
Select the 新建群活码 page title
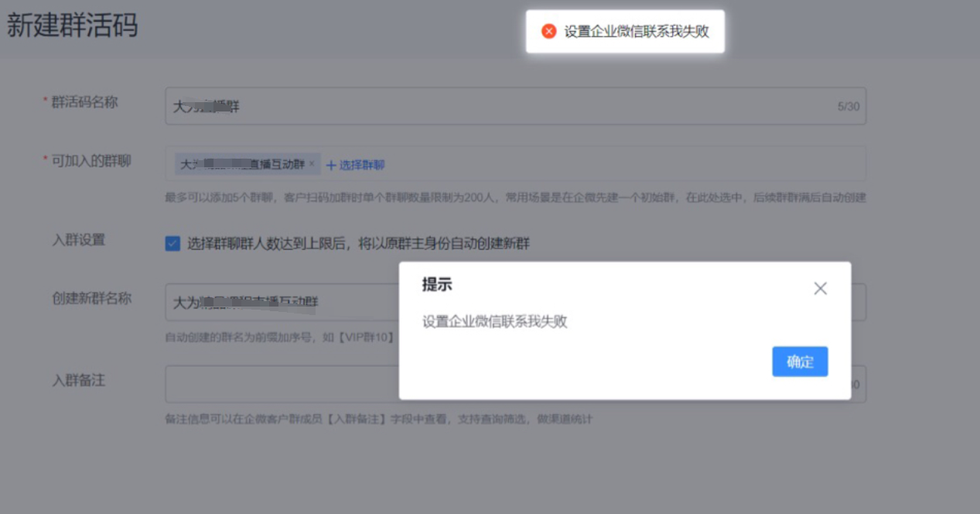click(x=73, y=26)
